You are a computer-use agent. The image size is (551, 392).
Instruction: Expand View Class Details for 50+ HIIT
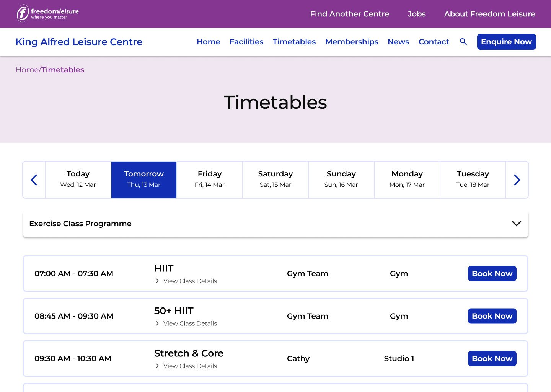(186, 323)
